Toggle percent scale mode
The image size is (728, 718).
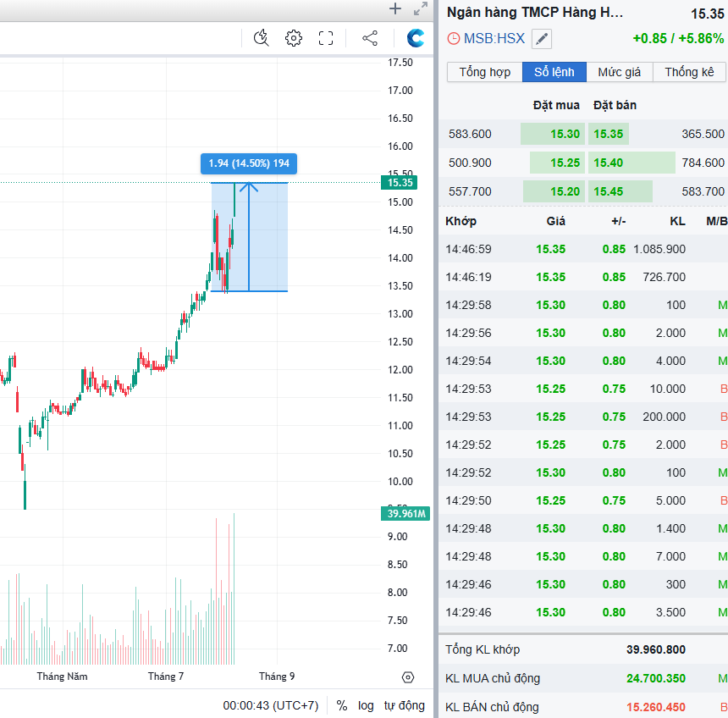342,705
